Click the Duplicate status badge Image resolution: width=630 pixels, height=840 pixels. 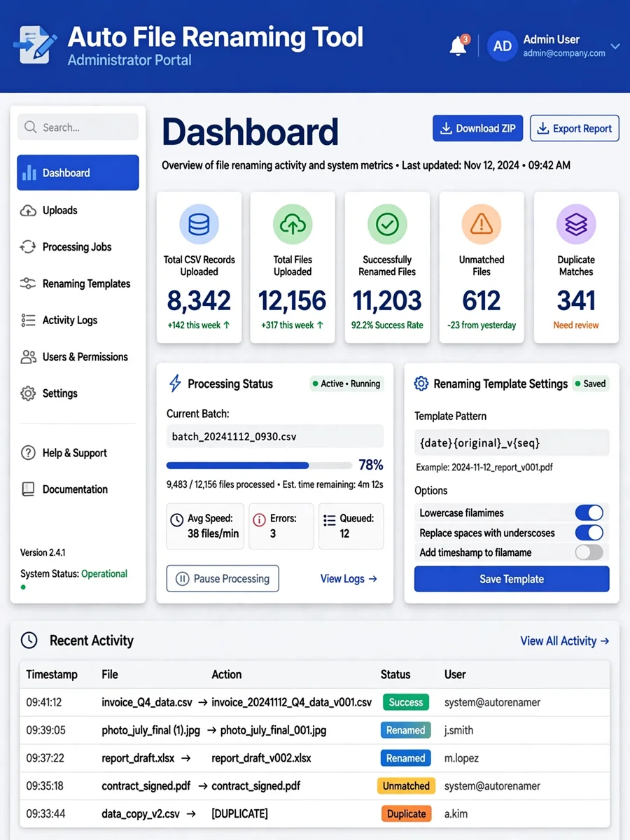(x=406, y=813)
